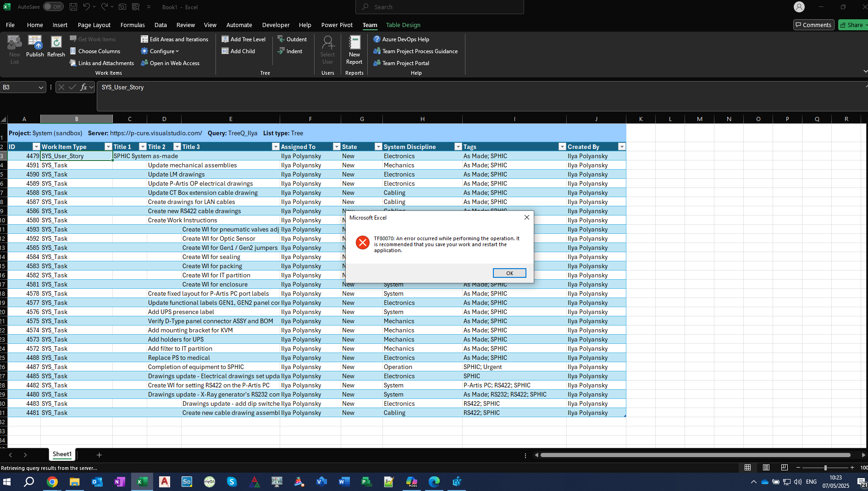Image resolution: width=868 pixels, height=491 pixels.
Task: Open the File menu
Action: coord(10,25)
